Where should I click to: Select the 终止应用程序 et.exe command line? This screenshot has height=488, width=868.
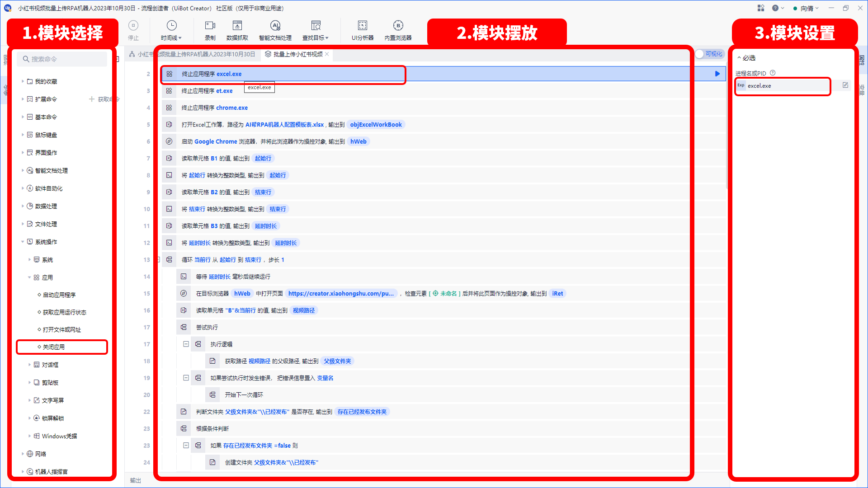click(443, 91)
